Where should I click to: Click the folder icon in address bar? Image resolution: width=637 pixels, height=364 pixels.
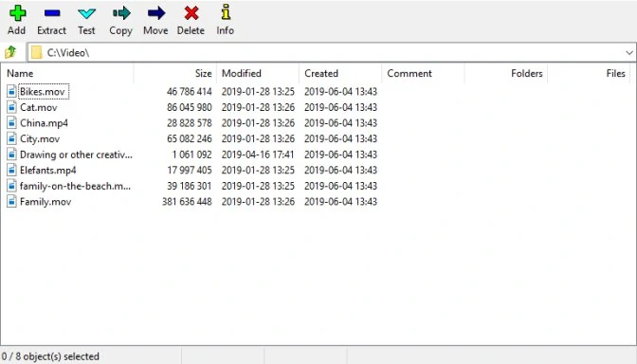(x=37, y=52)
